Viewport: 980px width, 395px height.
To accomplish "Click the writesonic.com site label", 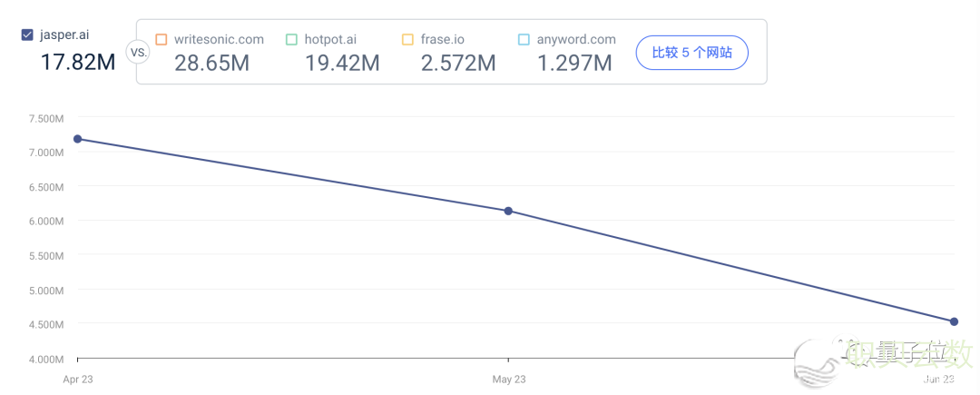I will 219,39.
